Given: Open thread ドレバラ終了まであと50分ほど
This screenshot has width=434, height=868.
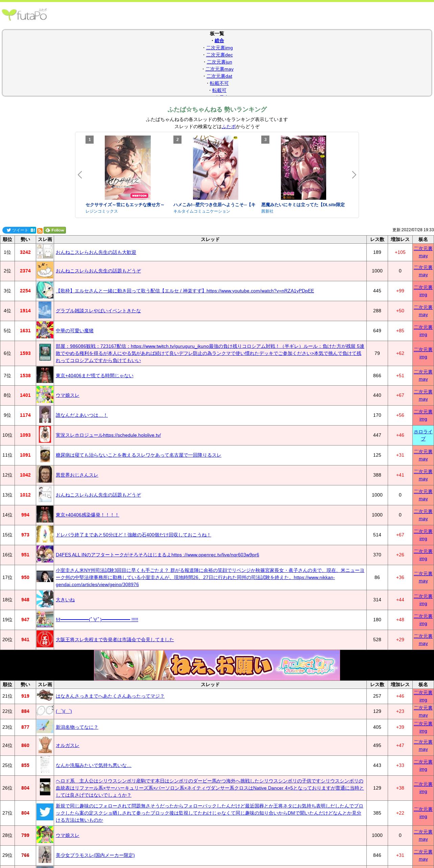Looking at the screenshot, I should click(134, 535).
